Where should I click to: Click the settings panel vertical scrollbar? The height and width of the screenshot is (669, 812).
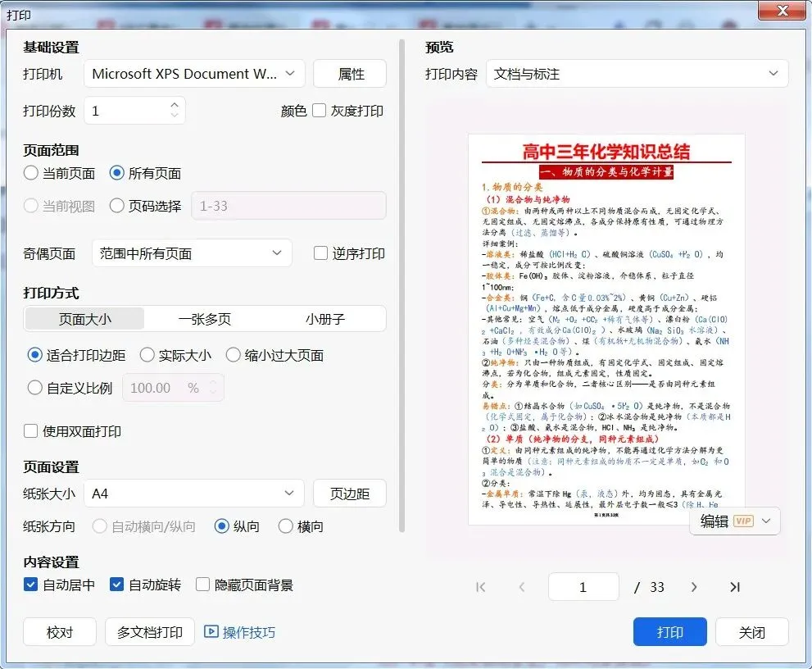pos(401,285)
